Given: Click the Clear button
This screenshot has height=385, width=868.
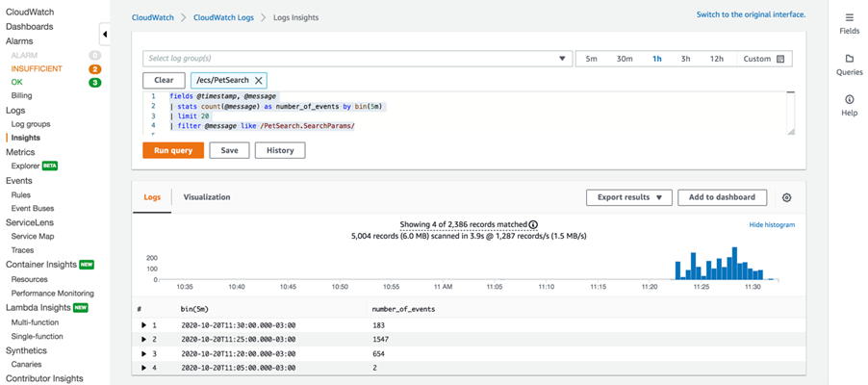Looking at the screenshot, I should pyautogui.click(x=164, y=80).
